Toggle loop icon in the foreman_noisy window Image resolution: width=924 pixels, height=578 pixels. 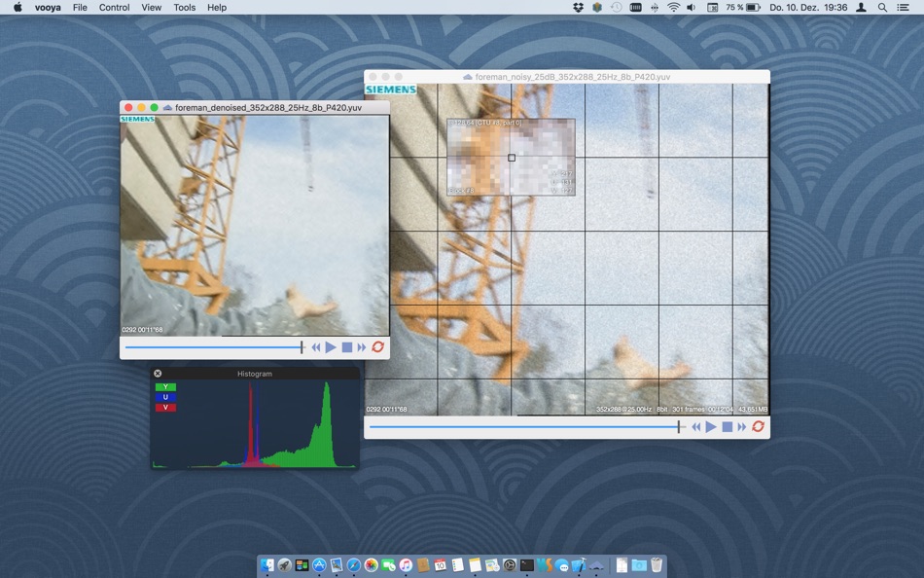[758, 426]
